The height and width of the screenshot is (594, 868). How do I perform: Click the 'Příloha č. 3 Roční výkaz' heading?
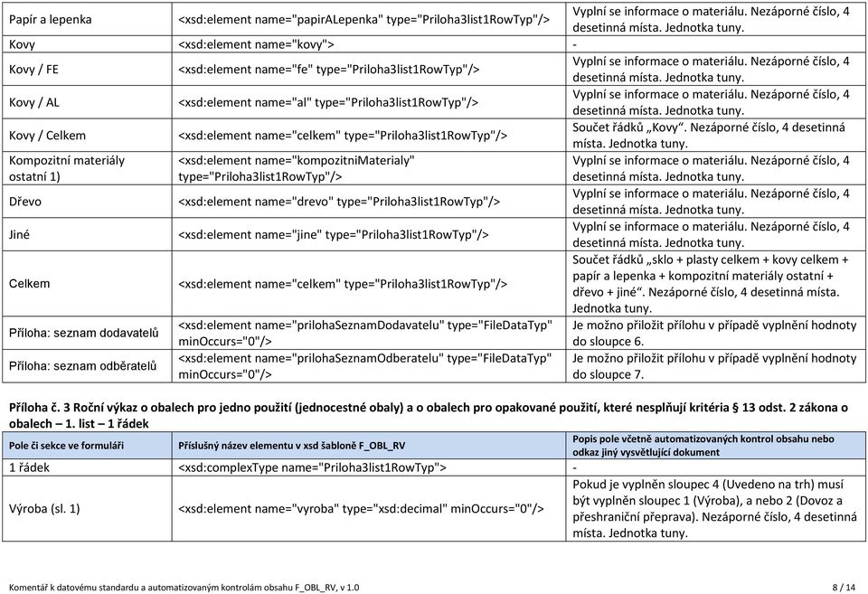pos(428,415)
